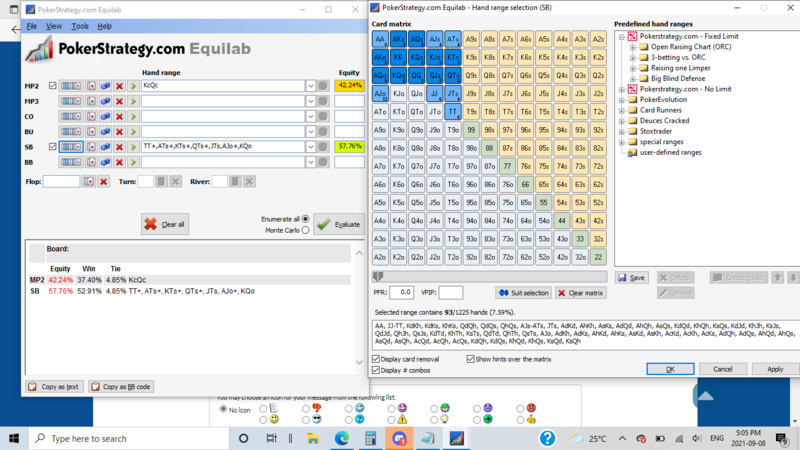Click chips icon in BU row
This screenshot has width=800, height=450.
(x=105, y=132)
